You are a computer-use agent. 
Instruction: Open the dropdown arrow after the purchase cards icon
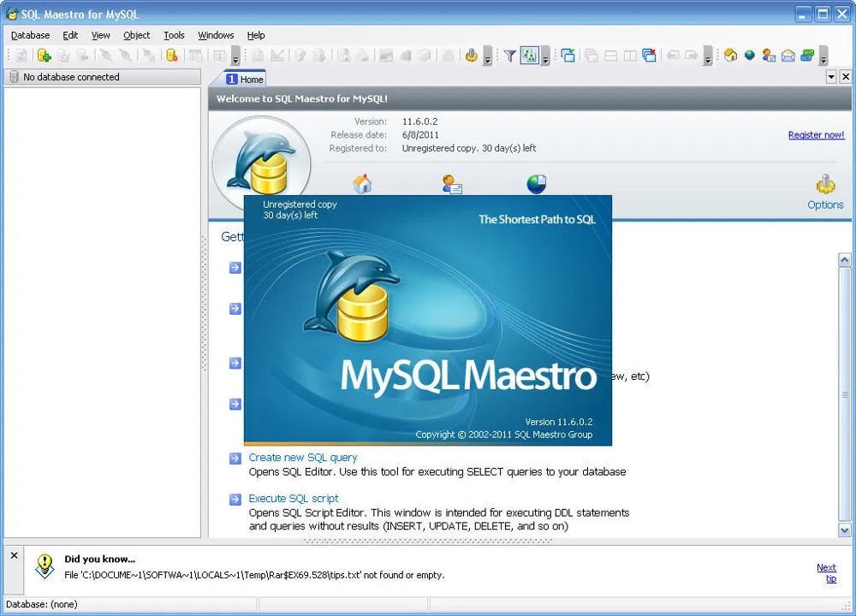pos(823,56)
